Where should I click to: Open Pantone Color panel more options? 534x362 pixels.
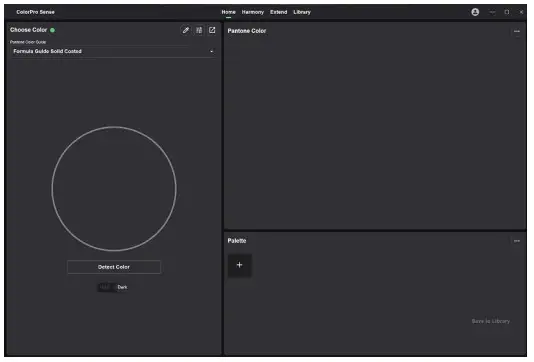(x=517, y=31)
